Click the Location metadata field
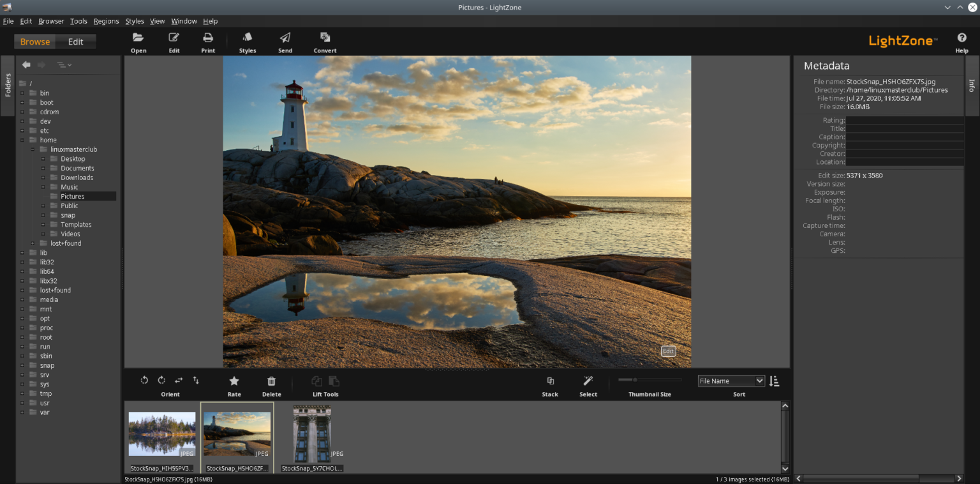Viewport: 980px width, 484px height. [905, 162]
